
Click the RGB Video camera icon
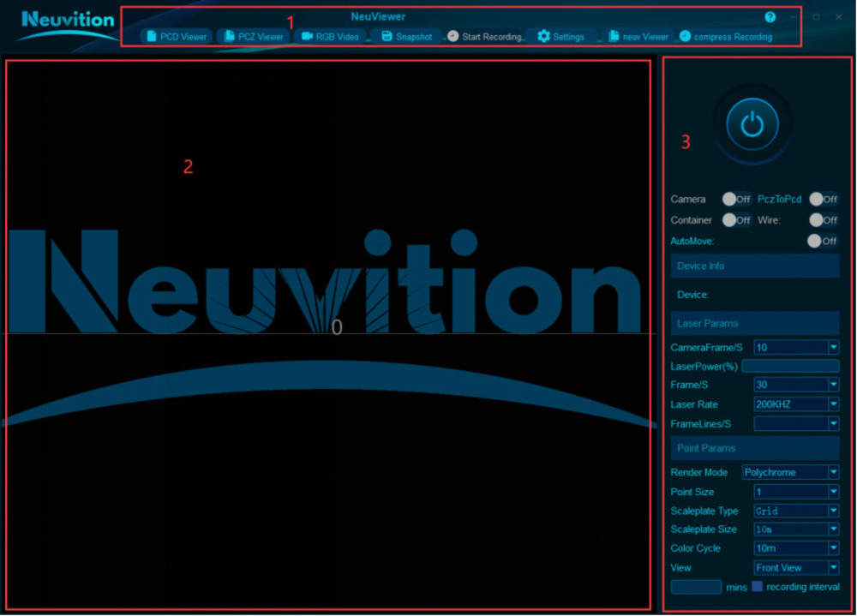[x=307, y=37]
